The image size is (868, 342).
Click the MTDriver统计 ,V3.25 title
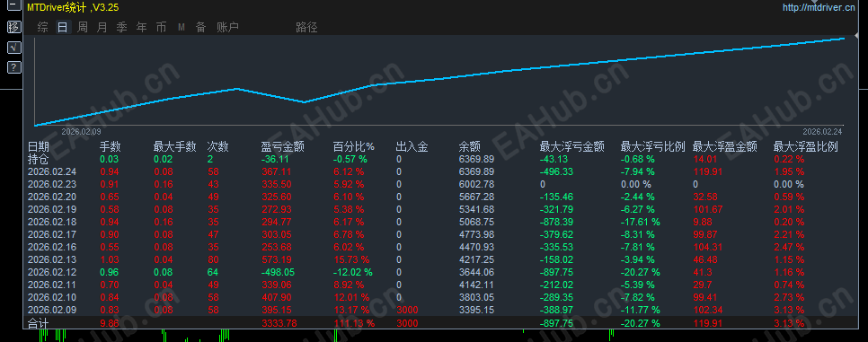(x=73, y=7)
